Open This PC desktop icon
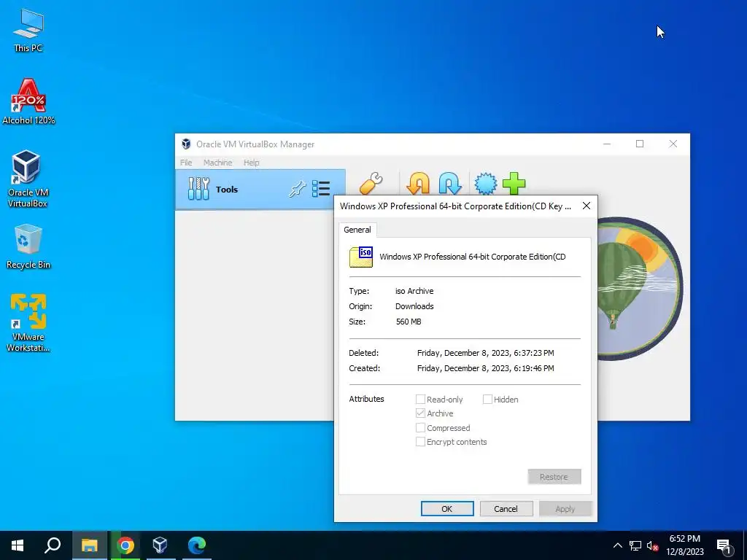The height and width of the screenshot is (560, 747). [x=28, y=31]
